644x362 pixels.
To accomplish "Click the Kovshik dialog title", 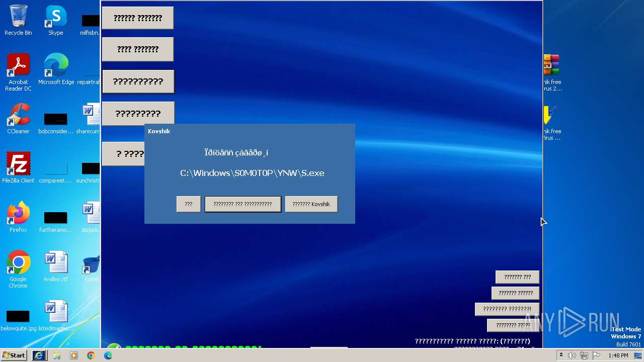I will point(159,131).
